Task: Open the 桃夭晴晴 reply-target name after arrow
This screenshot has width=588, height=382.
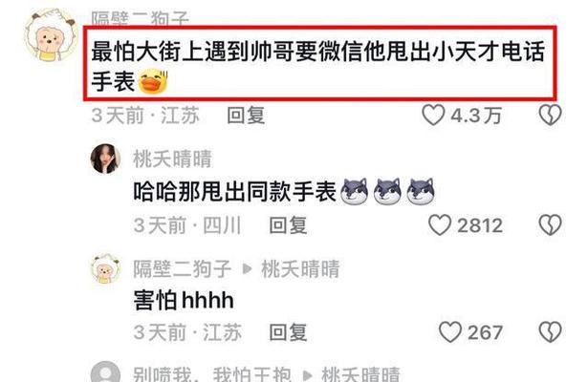Action: [x=300, y=269]
